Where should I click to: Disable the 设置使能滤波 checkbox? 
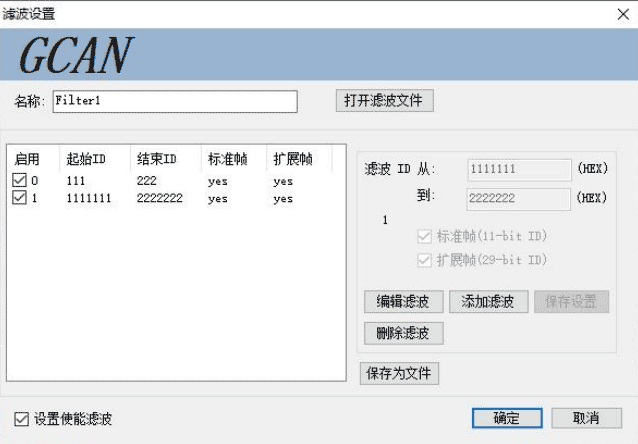[x=21, y=419]
